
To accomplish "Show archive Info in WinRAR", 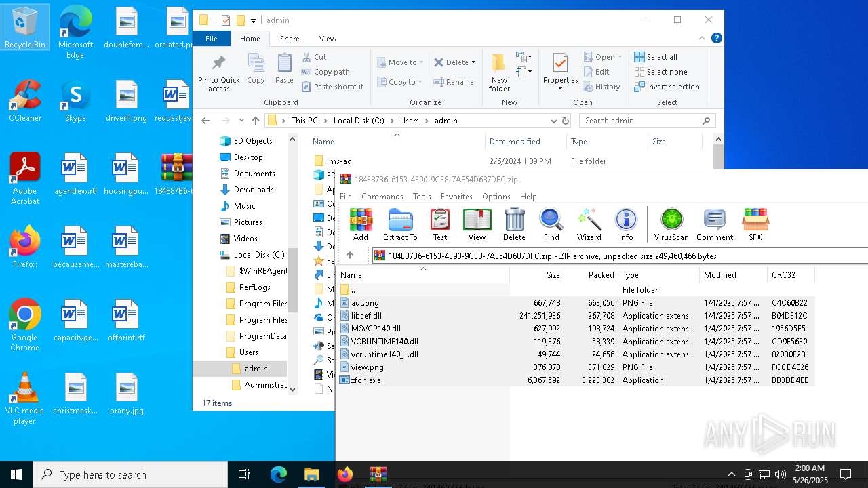I will [x=626, y=225].
